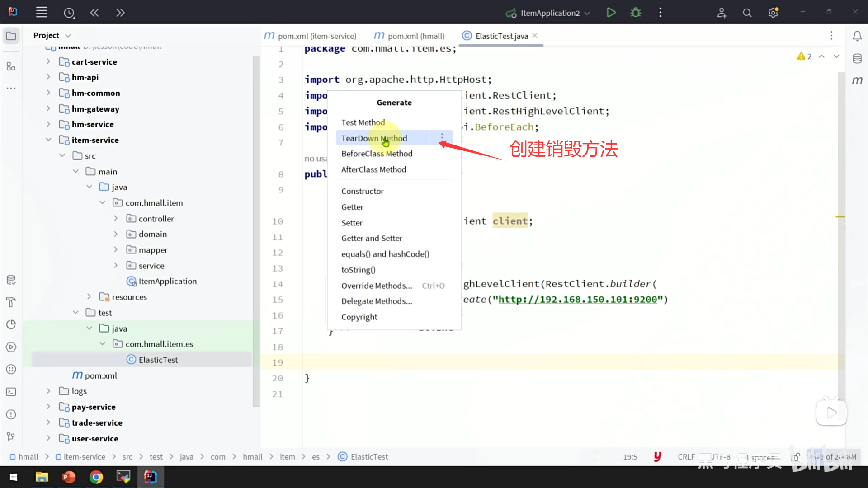Collapse the item-service module
This screenshot has height=488, width=868.
pyautogui.click(x=48, y=140)
